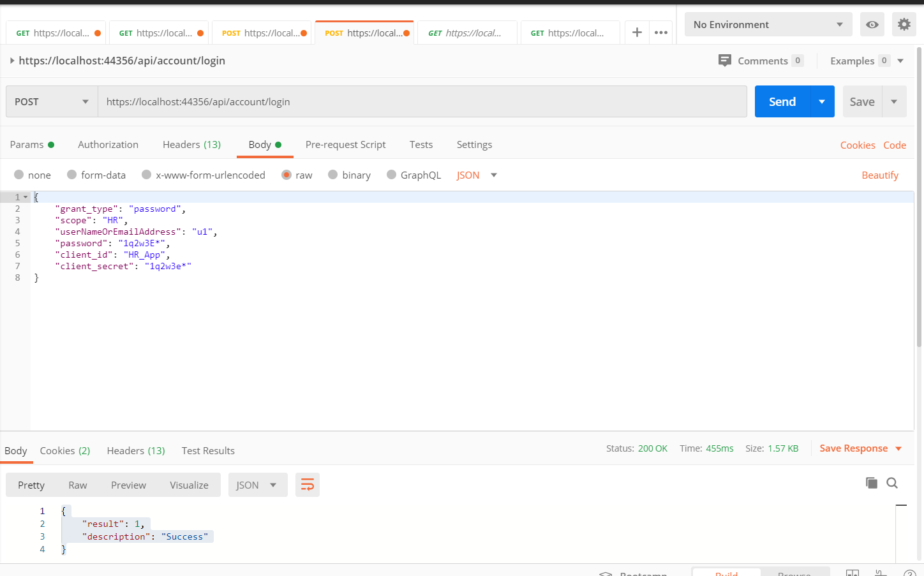Open the tab options ellipsis menu

661,33
